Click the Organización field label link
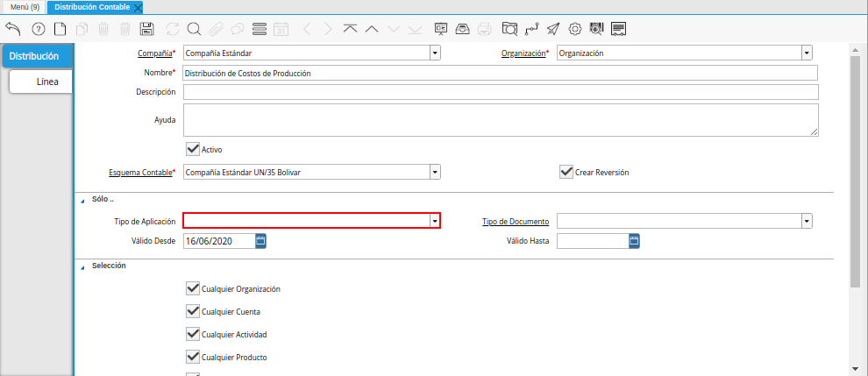The width and height of the screenshot is (868, 376). click(523, 53)
